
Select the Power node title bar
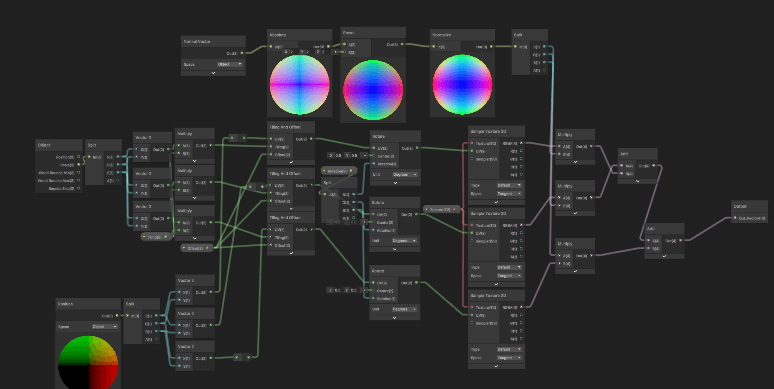pos(373,33)
